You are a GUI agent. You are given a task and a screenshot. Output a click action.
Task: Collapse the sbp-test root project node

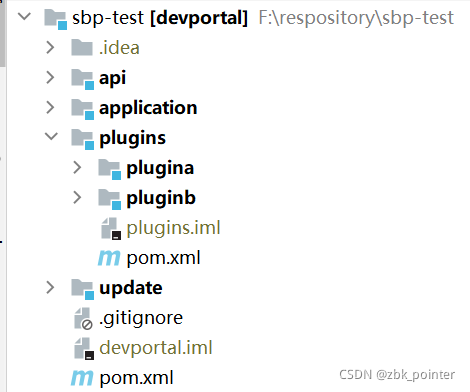24,16
